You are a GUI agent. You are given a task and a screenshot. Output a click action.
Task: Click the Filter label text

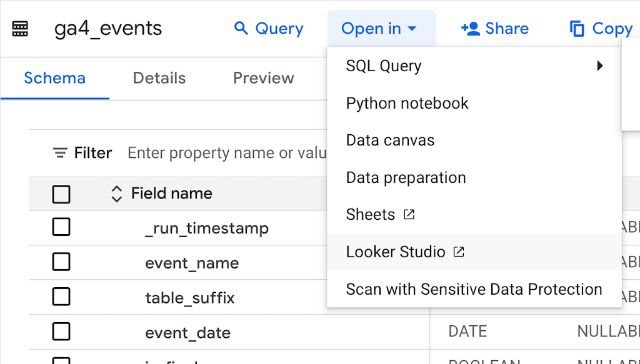coord(92,153)
